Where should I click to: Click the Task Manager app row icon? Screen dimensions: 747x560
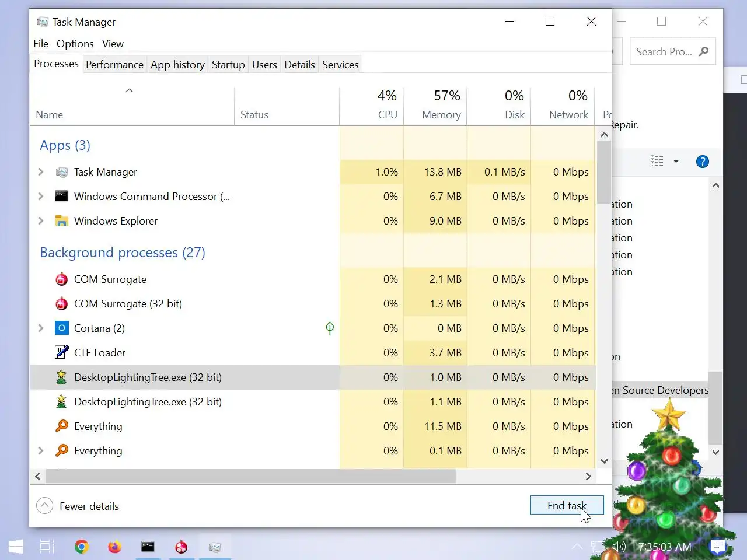[61, 172]
